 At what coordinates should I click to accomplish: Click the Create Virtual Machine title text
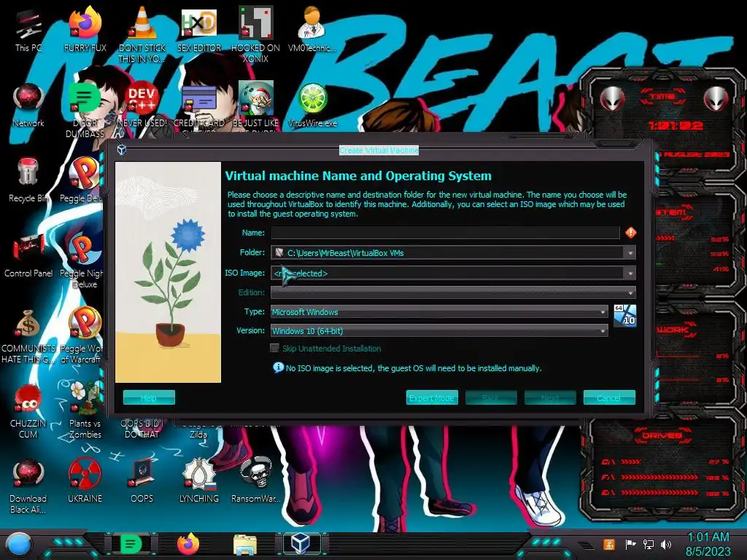click(x=379, y=150)
